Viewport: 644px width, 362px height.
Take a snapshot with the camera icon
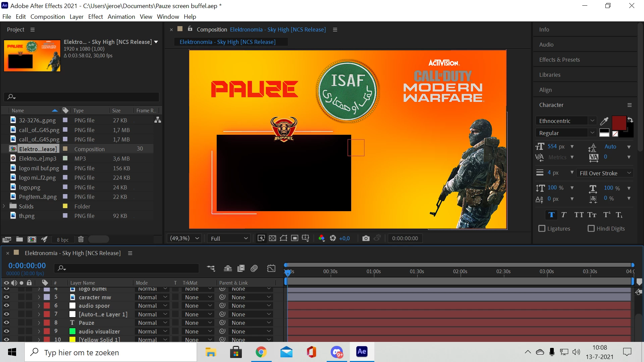tap(366, 238)
